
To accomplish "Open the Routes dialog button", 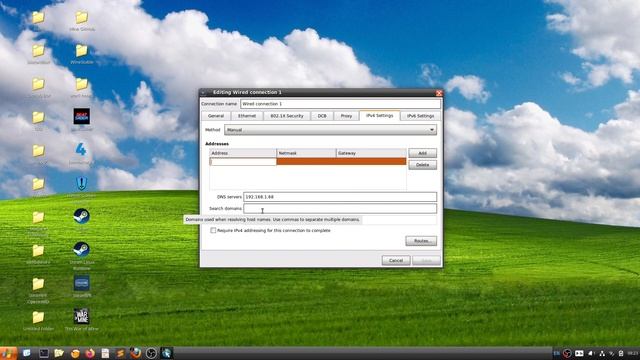I will [421, 241].
